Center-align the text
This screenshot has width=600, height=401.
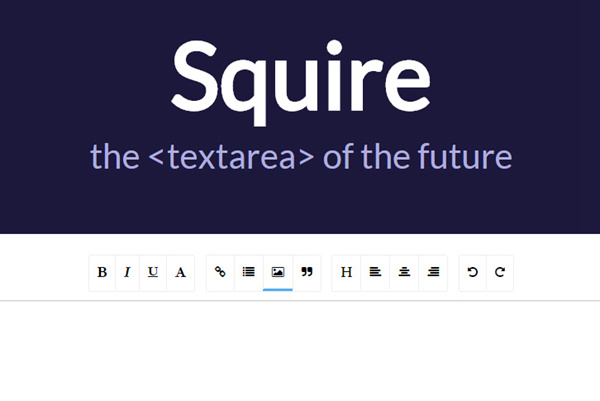pos(404,272)
